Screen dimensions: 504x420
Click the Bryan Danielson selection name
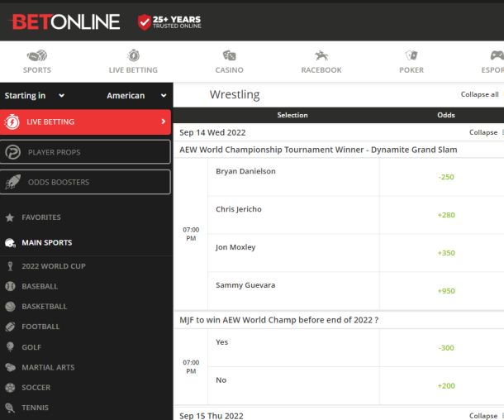[245, 171]
